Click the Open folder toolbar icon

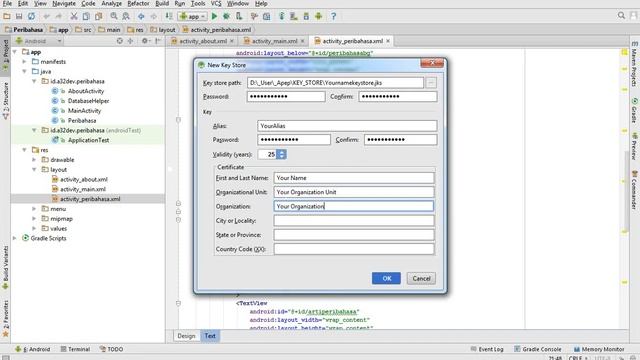7,16
